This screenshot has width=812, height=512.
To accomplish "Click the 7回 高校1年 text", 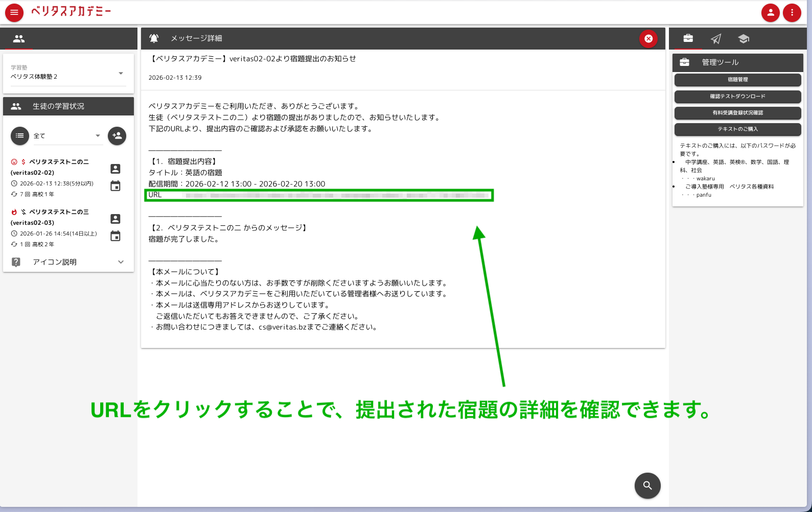I will pyautogui.click(x=37, y=194).
